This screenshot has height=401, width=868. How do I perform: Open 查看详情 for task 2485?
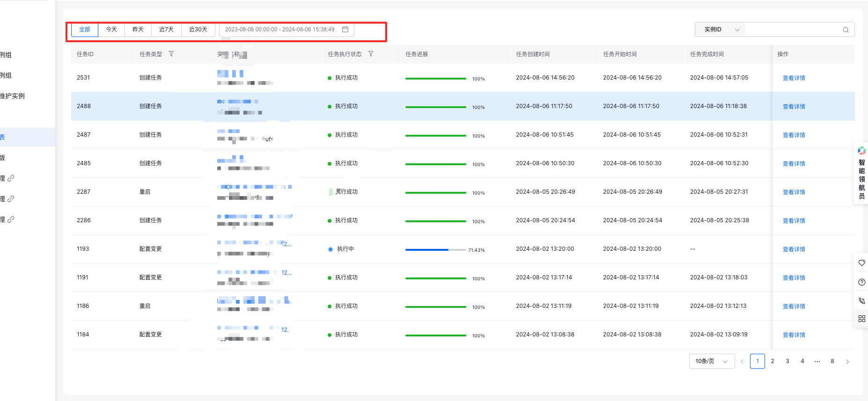tap(794, 164)
